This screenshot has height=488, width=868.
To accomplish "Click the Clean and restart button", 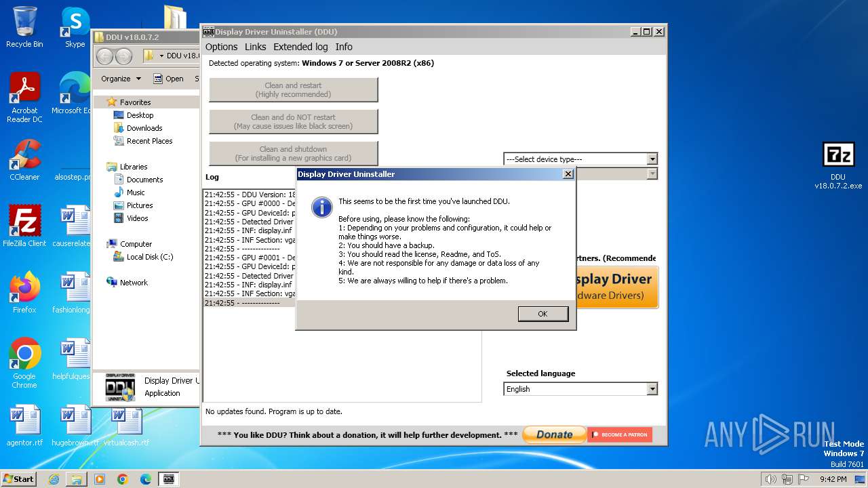I will tap(293, 89).
